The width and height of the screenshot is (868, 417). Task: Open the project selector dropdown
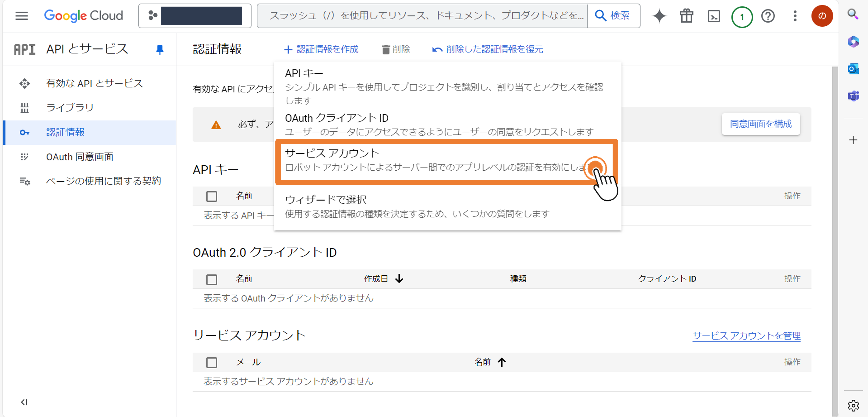[195, 16]
